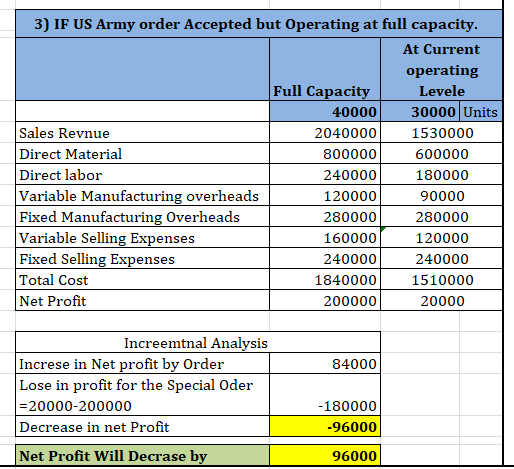This screenshot has width=514, height=469.
Task: Click the direct material value 600000
Action: (x=441, y=154)
